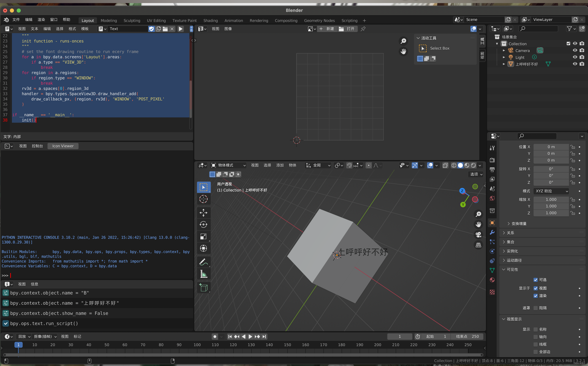
Task: Choose the 3D Cursor tool
Action: [x=203, y=199]
